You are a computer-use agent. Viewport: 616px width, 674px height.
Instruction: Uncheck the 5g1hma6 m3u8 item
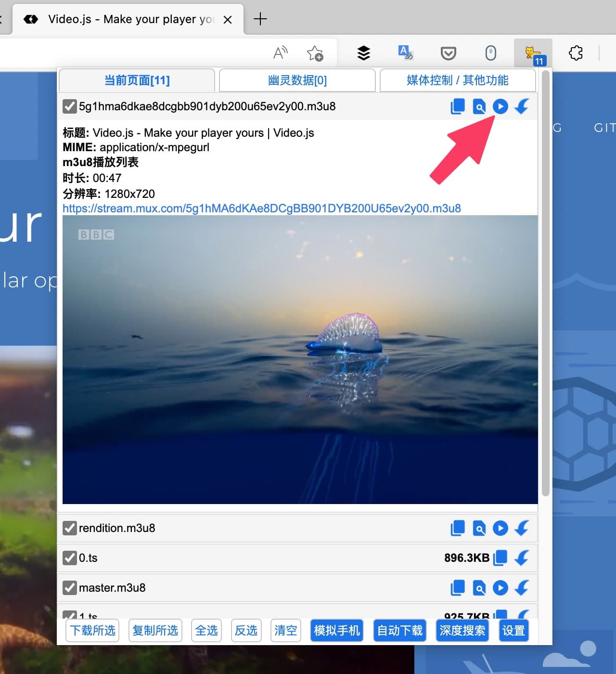[x=69, y=106]
